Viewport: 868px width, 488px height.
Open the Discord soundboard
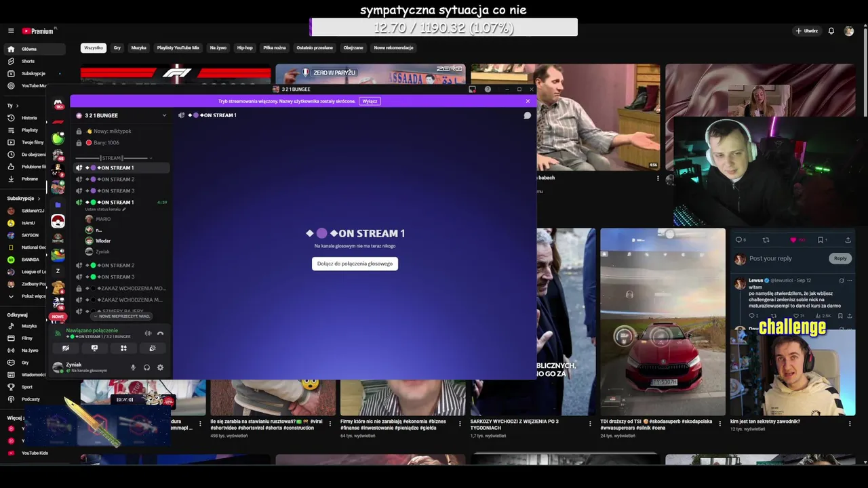(153, 348)
